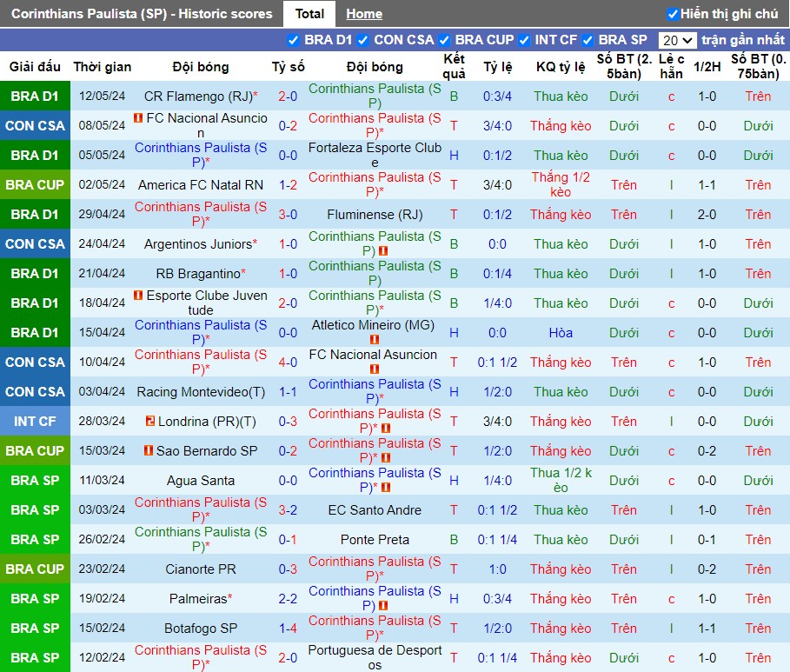Open Ponte Preta team link

coord(375,540)
